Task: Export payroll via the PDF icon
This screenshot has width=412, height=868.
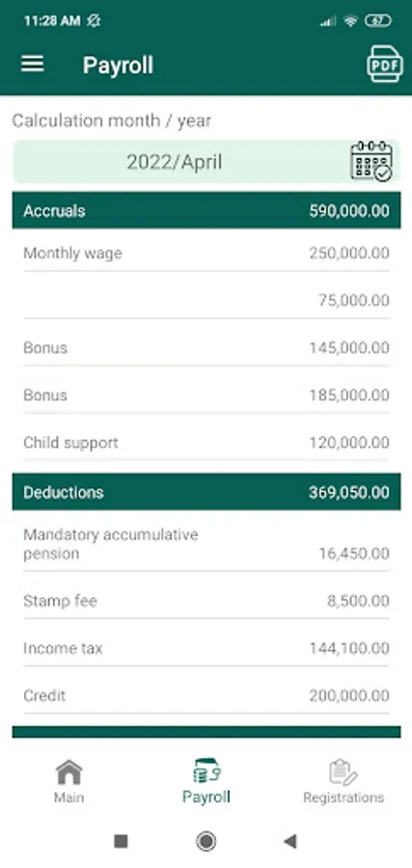Action: (x=384, y=65)
